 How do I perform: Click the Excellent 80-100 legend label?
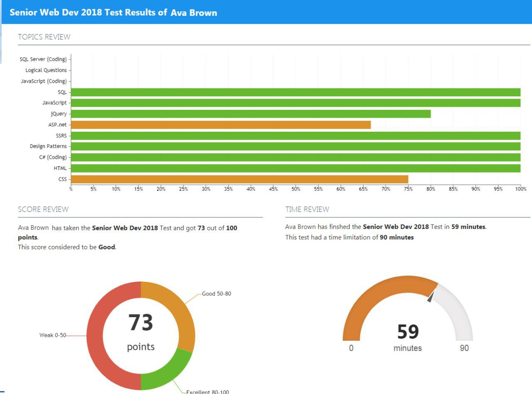click(x=207, y=392)
